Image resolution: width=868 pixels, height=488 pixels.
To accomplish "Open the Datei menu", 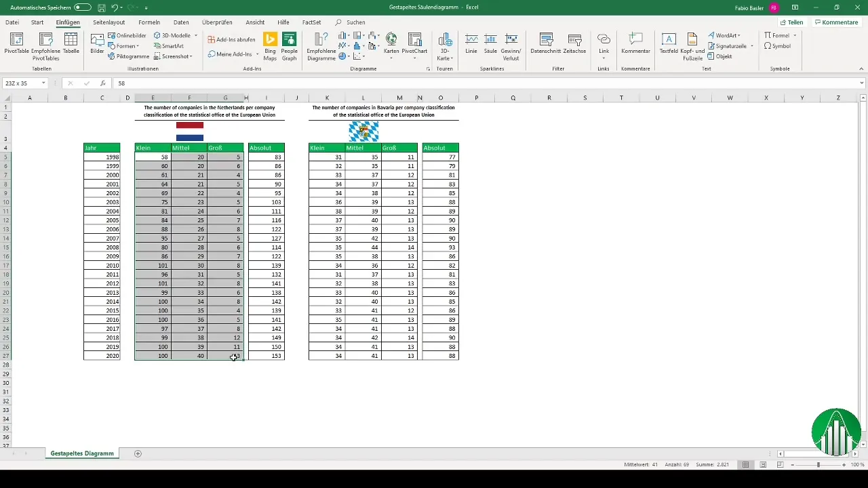I will click(12, 22).
